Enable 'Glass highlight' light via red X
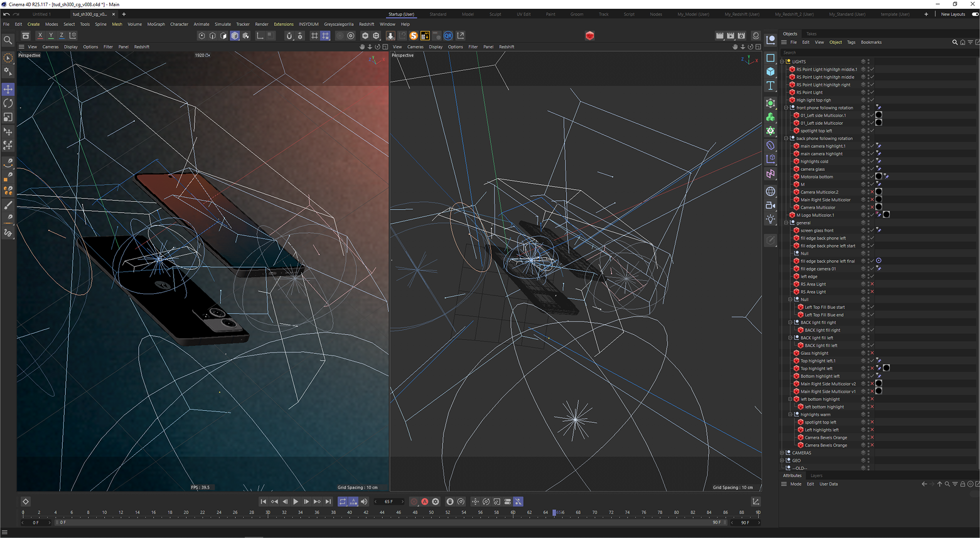The width and height of the screenshot is (980, 538). coord(872,353)
